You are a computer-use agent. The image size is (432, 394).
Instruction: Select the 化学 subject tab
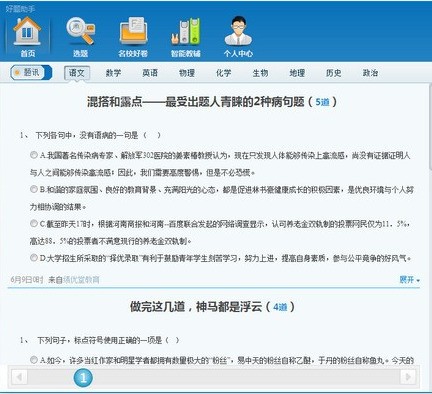pyautogui.click(x=223, y=73)
